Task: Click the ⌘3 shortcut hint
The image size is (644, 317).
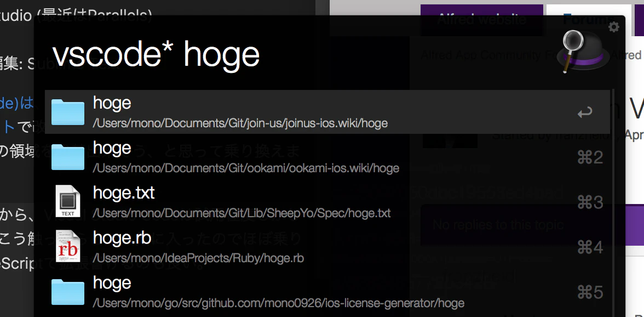Action: [590, 202]
